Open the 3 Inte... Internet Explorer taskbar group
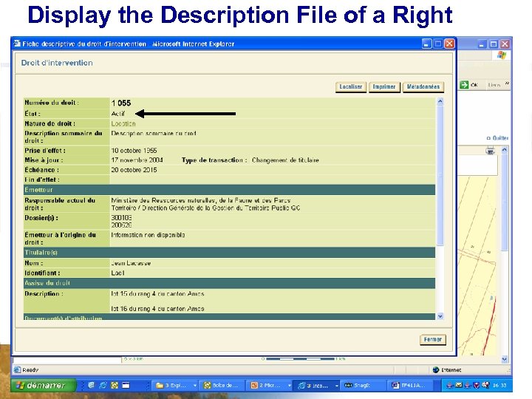 pyautogui.click(x=317, y=386)
